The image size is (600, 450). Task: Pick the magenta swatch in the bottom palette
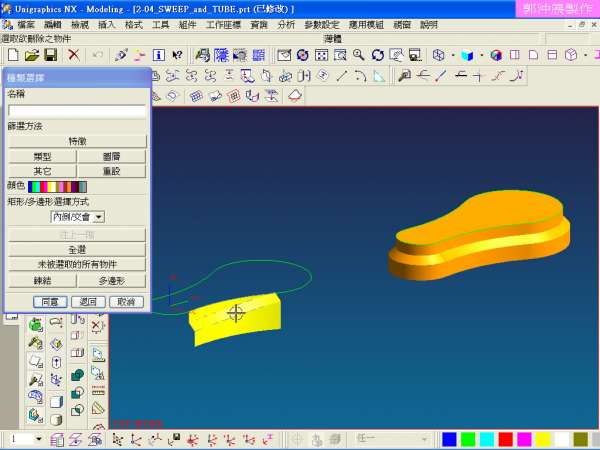524,439
